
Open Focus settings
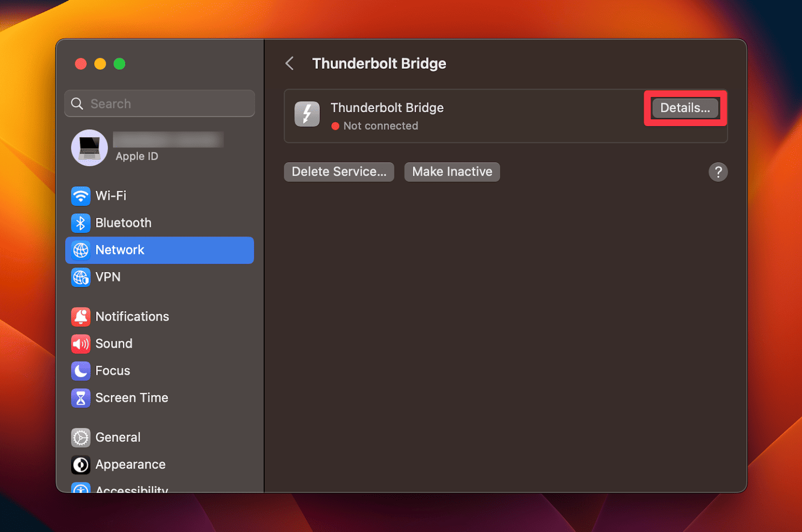pos(112,371)
